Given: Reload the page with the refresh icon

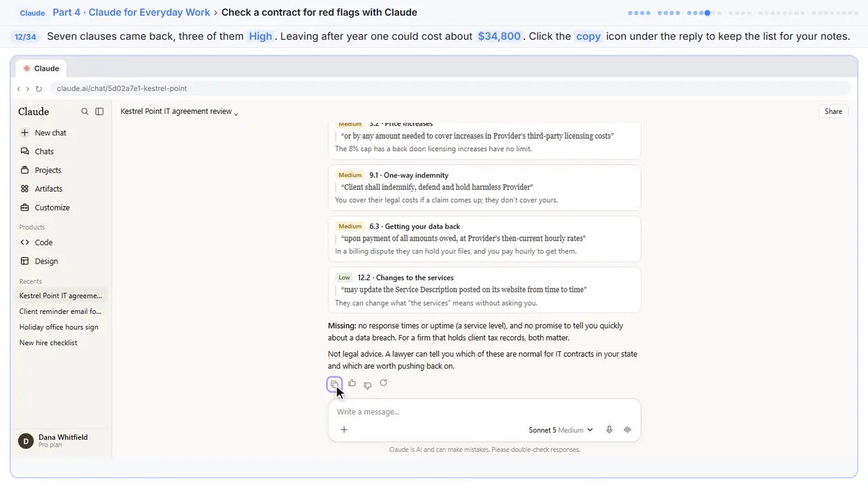Looking at the screenshot, I should (39, 89).
